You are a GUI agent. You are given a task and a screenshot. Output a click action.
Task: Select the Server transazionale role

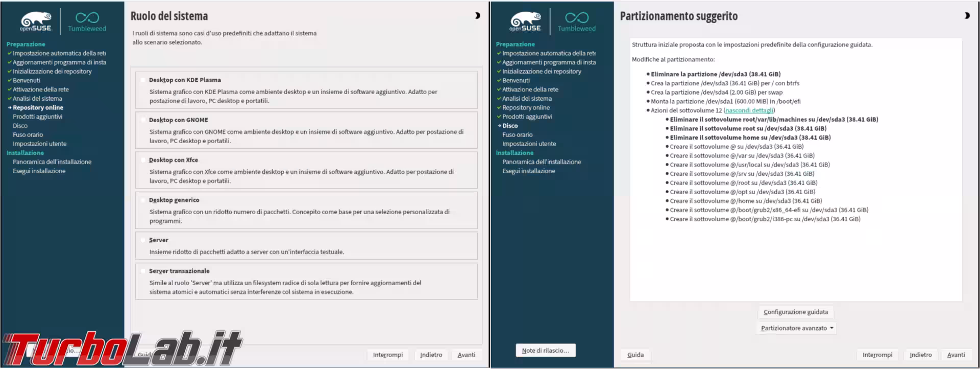point(143,271)
